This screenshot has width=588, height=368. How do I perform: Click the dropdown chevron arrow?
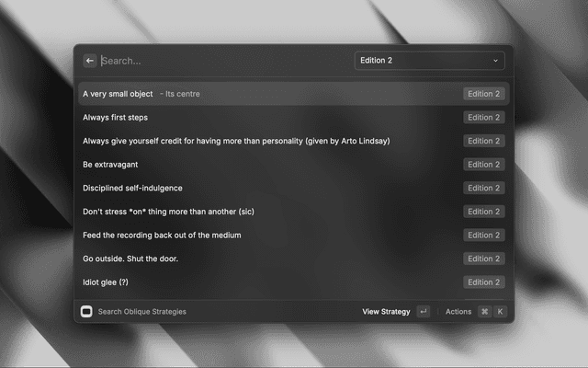495,61
